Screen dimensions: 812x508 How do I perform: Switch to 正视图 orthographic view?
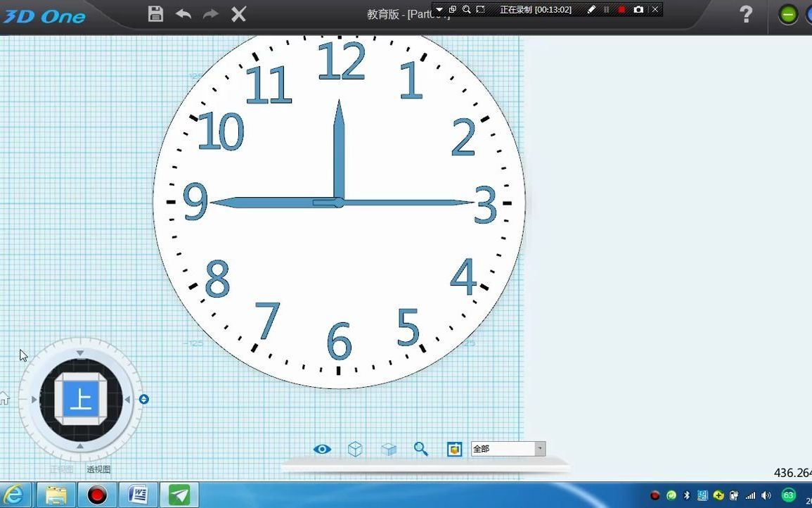(61, 469)
